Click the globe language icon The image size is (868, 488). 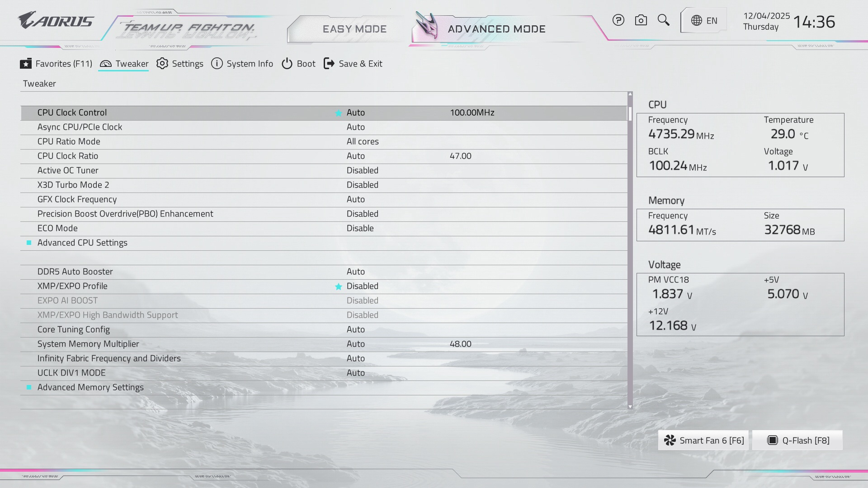697,21
